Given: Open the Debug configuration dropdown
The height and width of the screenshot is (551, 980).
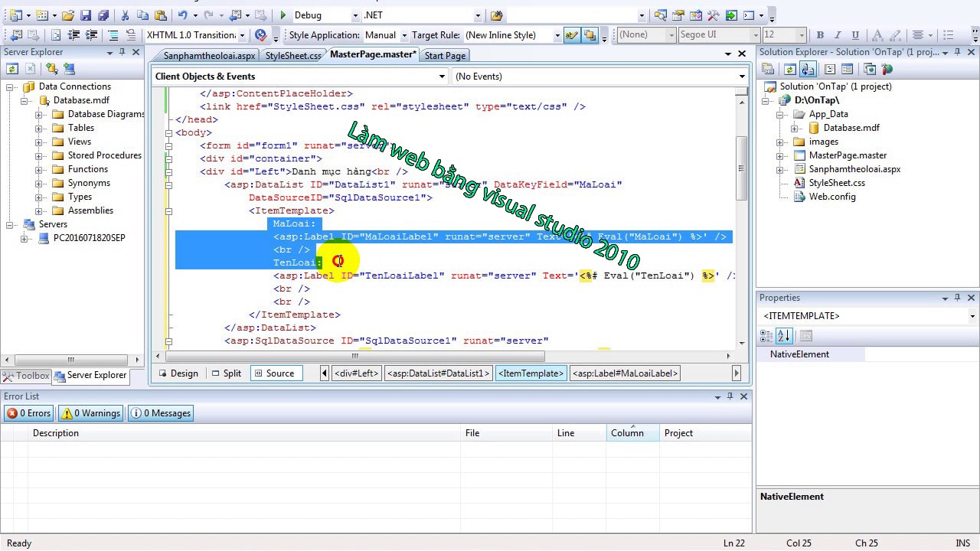Looking at the screenshot, I should pyautogui.click(x=325, y=15).
